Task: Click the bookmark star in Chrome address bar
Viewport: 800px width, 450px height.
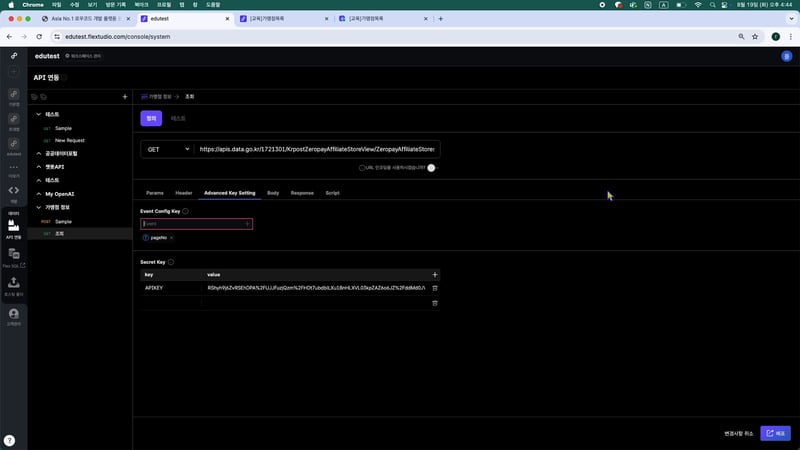Action: (753, 36)
